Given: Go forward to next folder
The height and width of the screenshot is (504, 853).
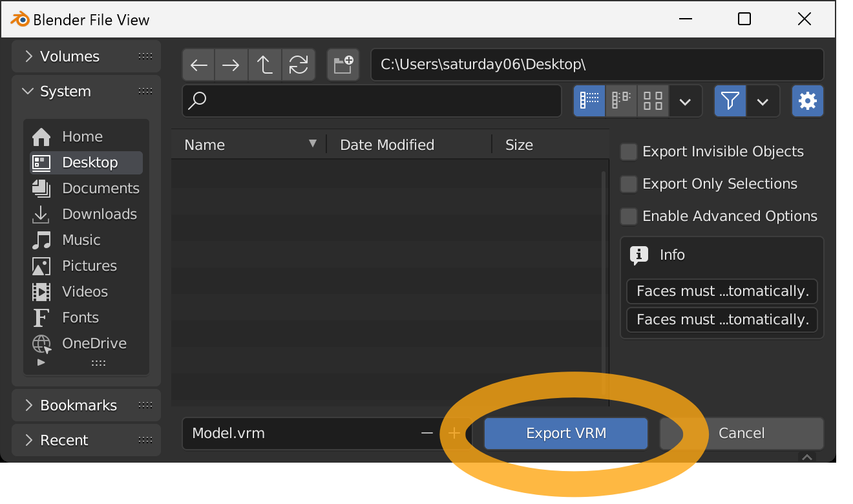Looking at the screenshot, I should [231, 65].
